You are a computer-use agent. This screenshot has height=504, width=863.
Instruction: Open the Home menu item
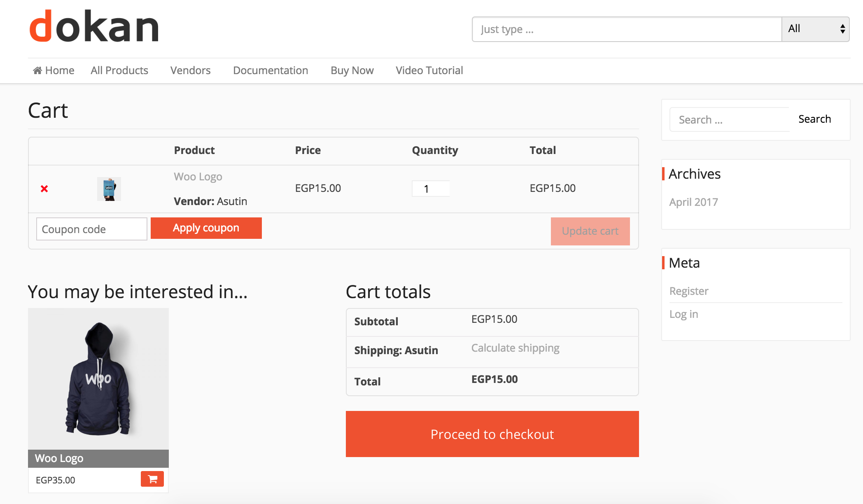tap(54, 70)
